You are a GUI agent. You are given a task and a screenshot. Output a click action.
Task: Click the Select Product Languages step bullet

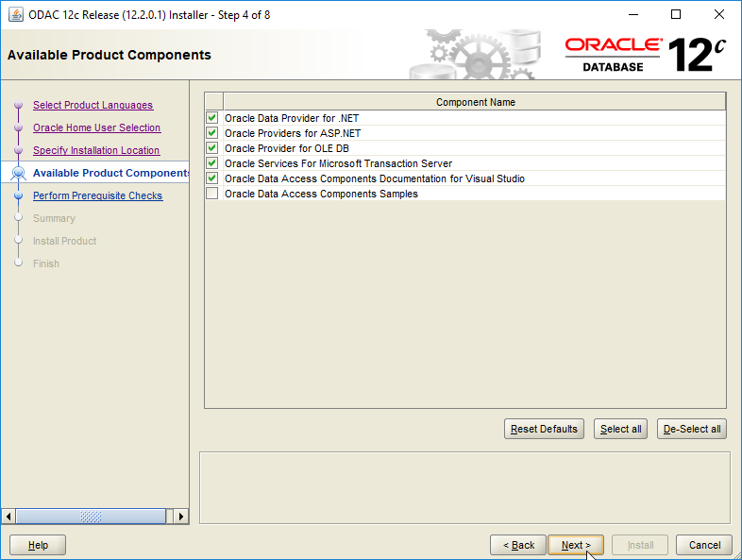click(x=19, y=105)
